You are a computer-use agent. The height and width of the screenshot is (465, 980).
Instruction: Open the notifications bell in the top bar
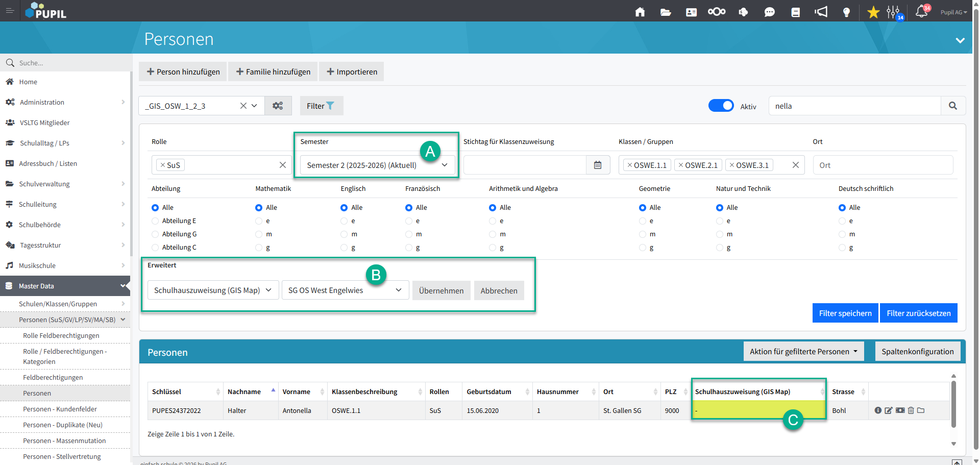click(921, 12)
